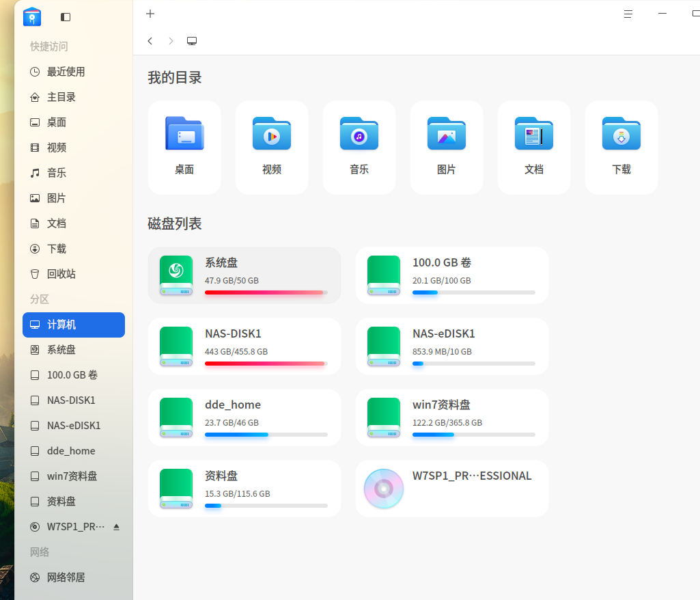Select 图片 in the sidebar
This screenshot has height=600, width=700.
click(x=74, y=198)
